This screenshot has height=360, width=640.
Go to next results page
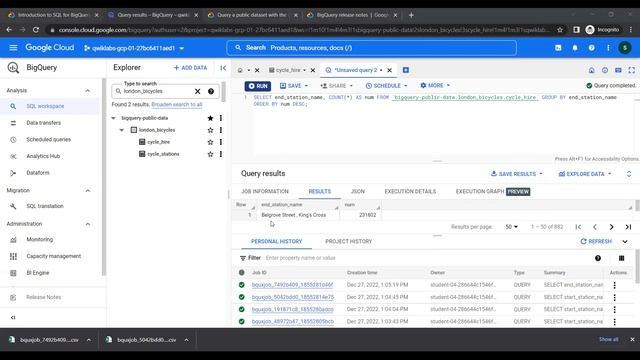611,227
